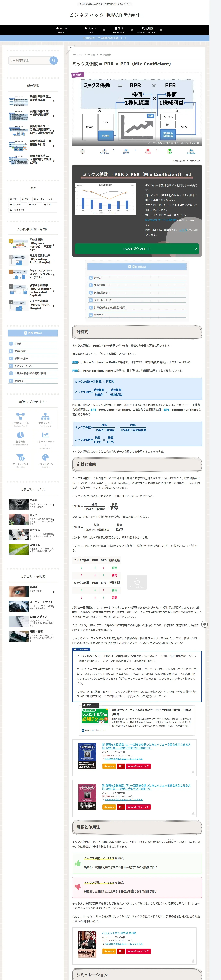Click the scroll-to-top round button
The height and width of the screenshot is (980, 221).
205,624
